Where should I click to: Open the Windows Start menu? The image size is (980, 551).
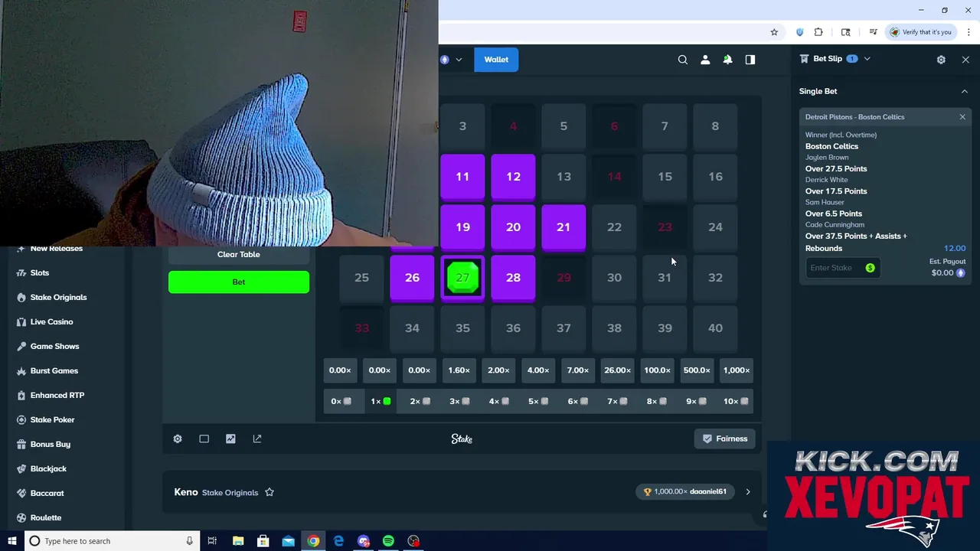[x=11, y=541]
